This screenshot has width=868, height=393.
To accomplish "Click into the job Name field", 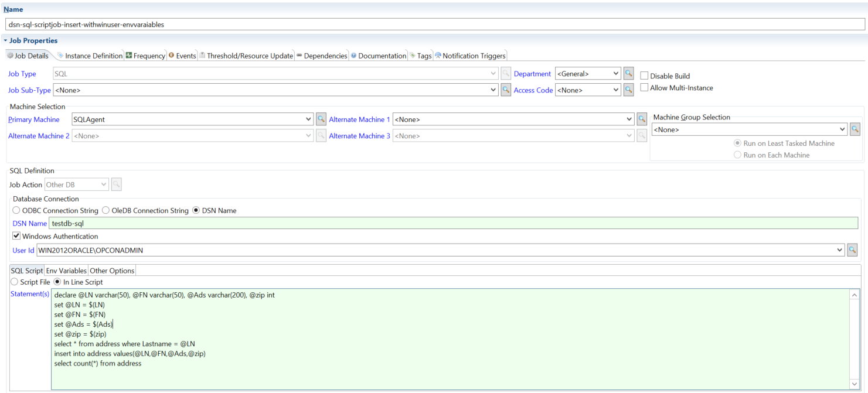I will (x=435, y=25).
